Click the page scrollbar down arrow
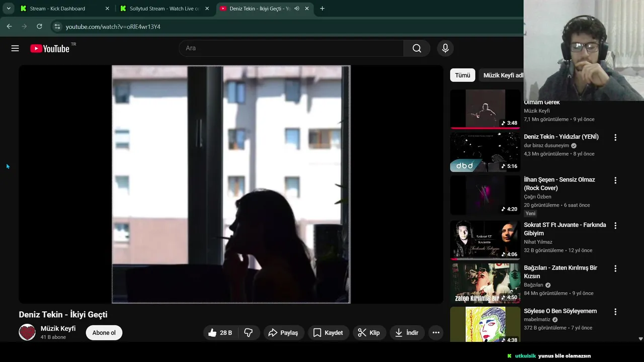 pos(640,339)
